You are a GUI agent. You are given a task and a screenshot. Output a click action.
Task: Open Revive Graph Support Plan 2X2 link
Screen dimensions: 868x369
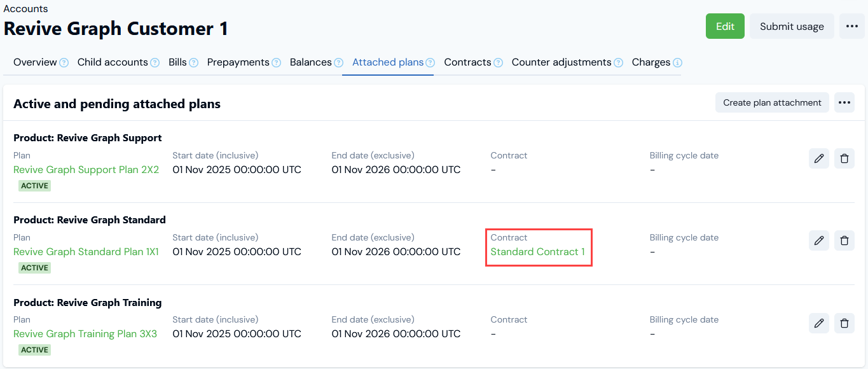(86, 170)
